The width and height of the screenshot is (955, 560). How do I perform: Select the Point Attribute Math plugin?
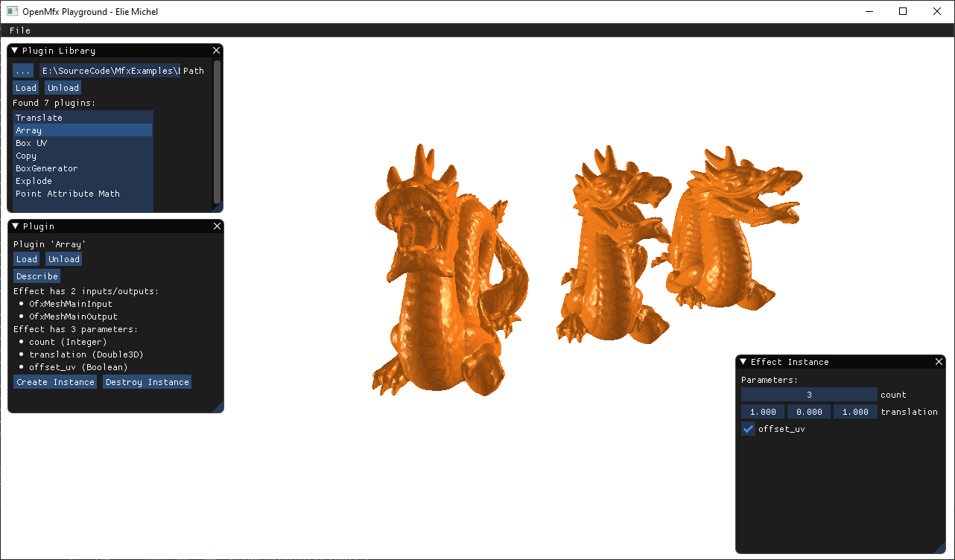[83, 194]
